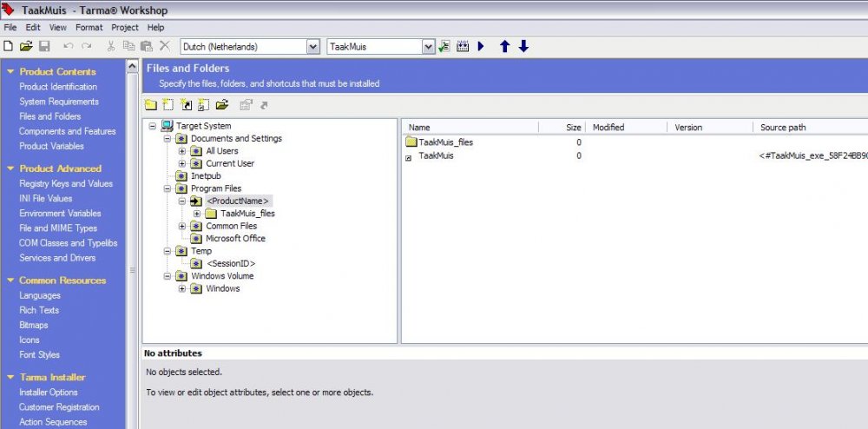The image size is (868, 429).
Task: Open Environment Variables page
Action: [x=60, y=214]
